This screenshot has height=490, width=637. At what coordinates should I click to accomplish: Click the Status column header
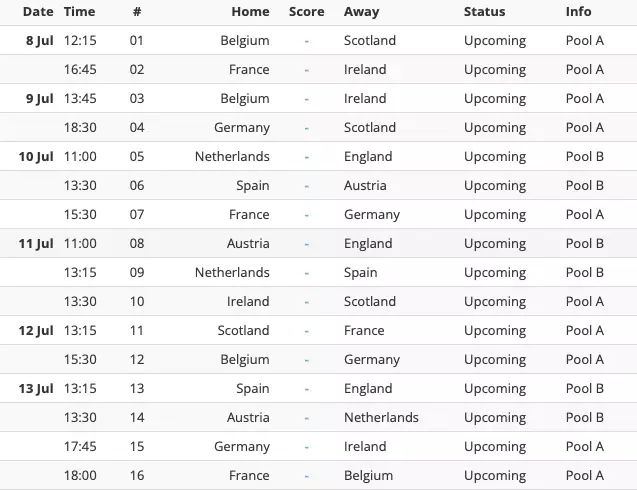click(x=484, y=12)
